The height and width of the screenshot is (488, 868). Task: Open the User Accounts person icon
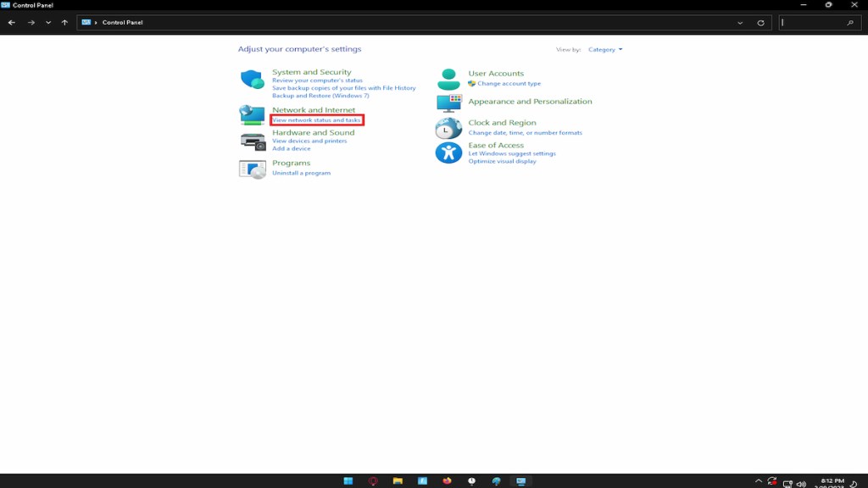point(448,80)
